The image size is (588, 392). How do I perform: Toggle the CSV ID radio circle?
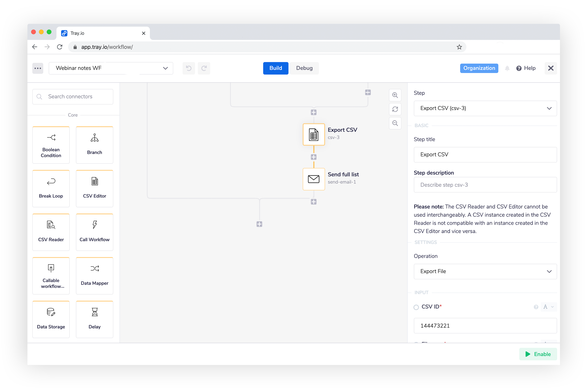pos(416,307)
